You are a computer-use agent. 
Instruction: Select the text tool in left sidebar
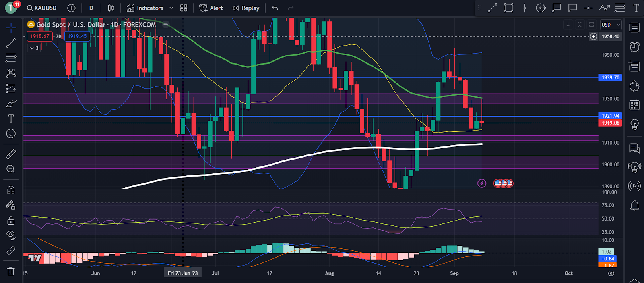pos(11,119)
